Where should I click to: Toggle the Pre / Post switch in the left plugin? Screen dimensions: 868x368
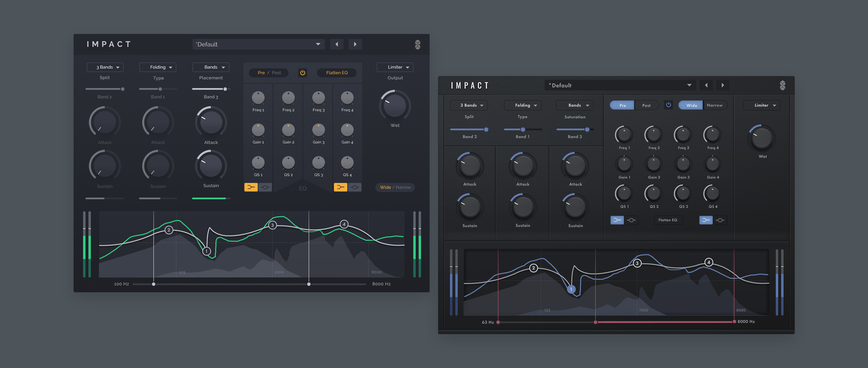pyautogui.click(x=269, y=73)
